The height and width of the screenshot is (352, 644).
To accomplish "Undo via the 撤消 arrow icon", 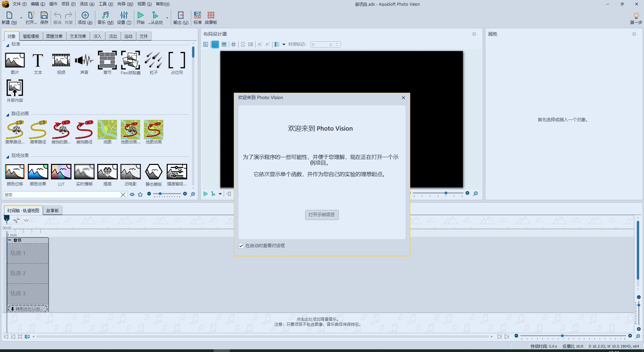I will tap(57, 15).
